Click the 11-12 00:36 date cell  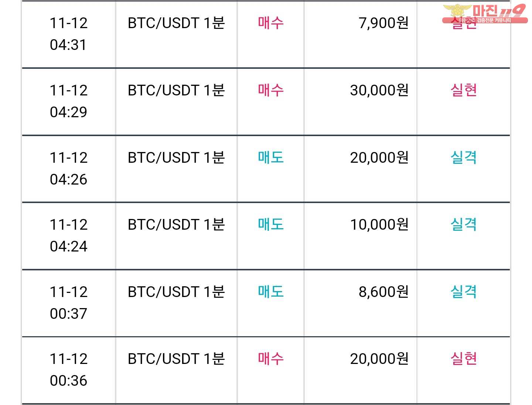point(69,370)
